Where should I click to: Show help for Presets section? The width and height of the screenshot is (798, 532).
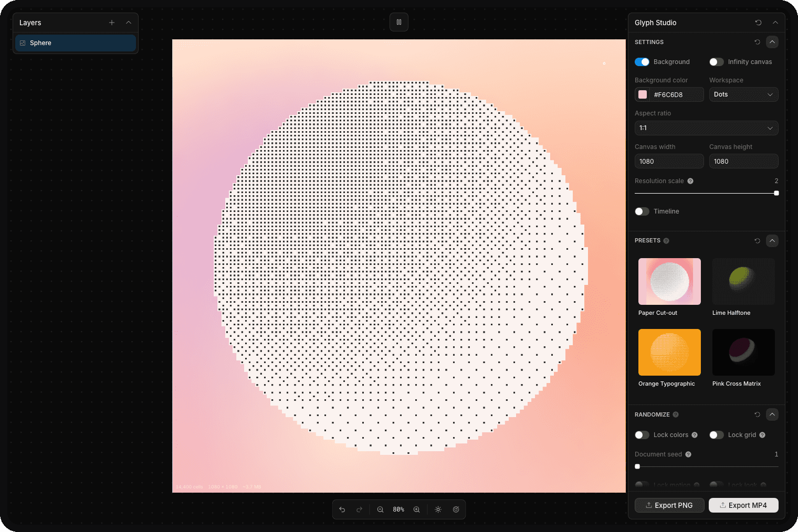coord(666,241)
